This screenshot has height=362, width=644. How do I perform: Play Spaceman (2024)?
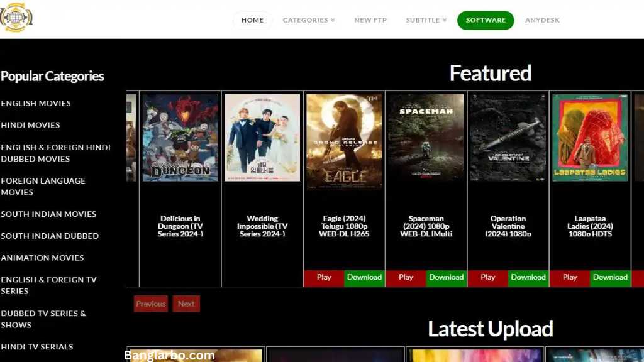tap(406, 278)
